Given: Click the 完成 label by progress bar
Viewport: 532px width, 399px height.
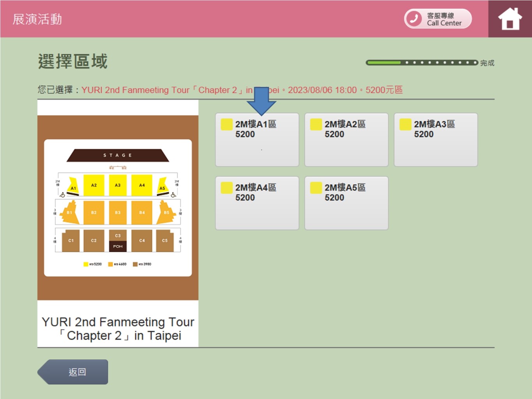Looking at the screenshot, I should pyautogui.click(x=487, y=63).
